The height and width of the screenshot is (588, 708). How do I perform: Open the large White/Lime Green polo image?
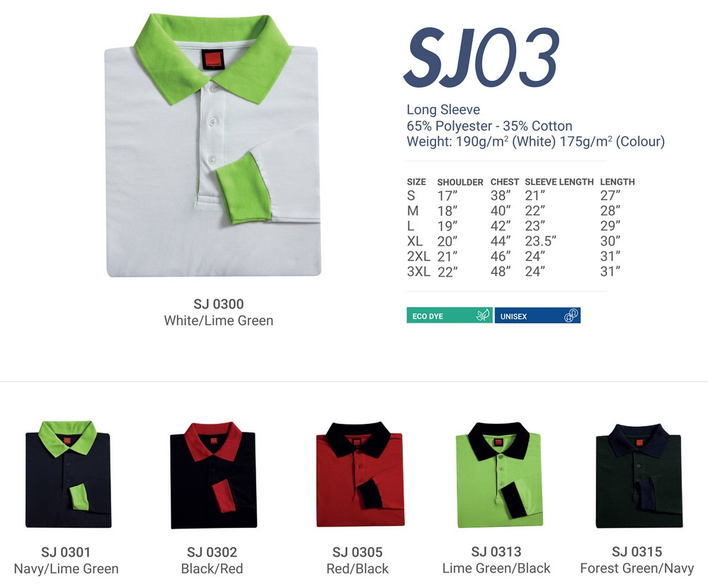click(212, 145)
